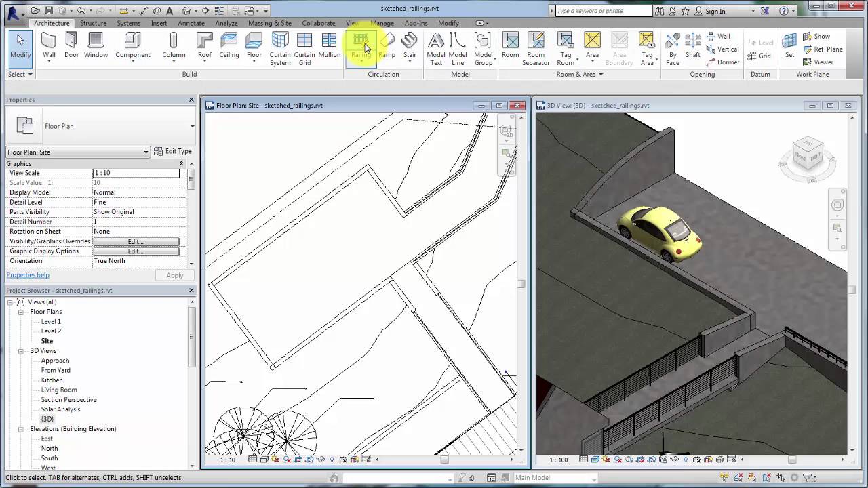Click the Wall opening tool
The width and height of the screenshot is (868, 488).
(x=718, y=37)
